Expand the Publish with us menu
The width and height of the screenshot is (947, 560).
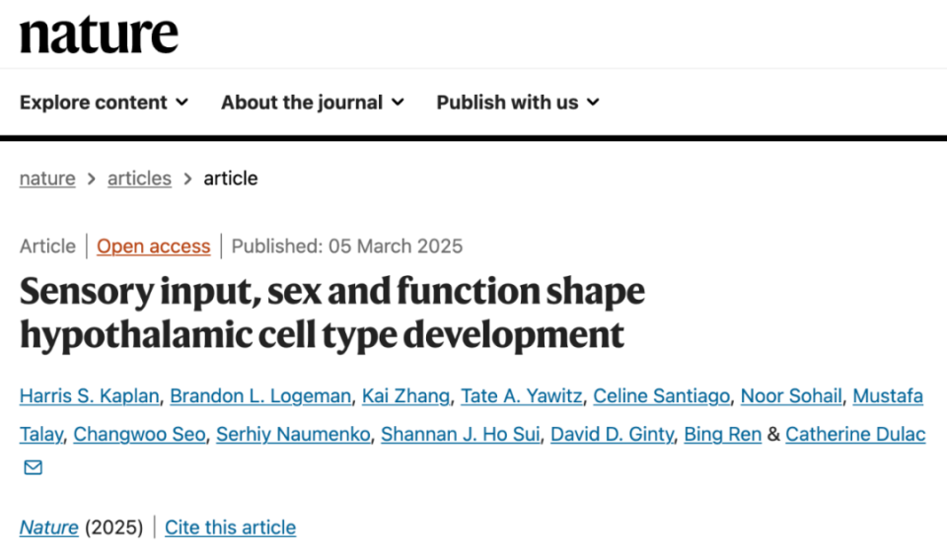[x=518, y=103]
